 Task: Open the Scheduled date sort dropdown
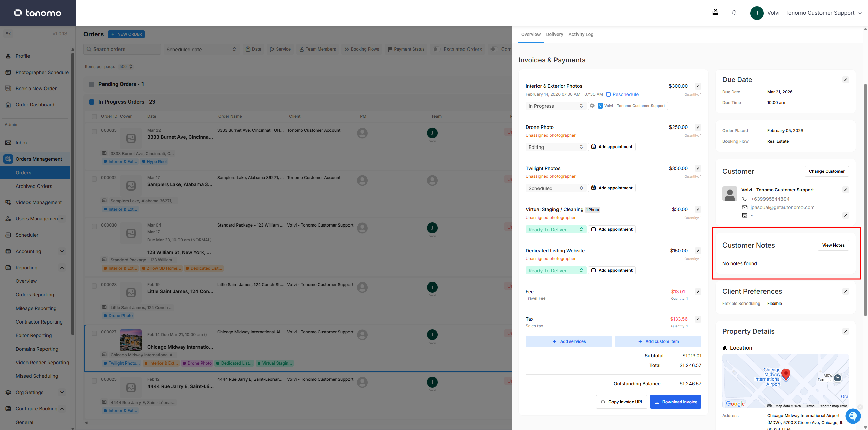pos(202,49)
